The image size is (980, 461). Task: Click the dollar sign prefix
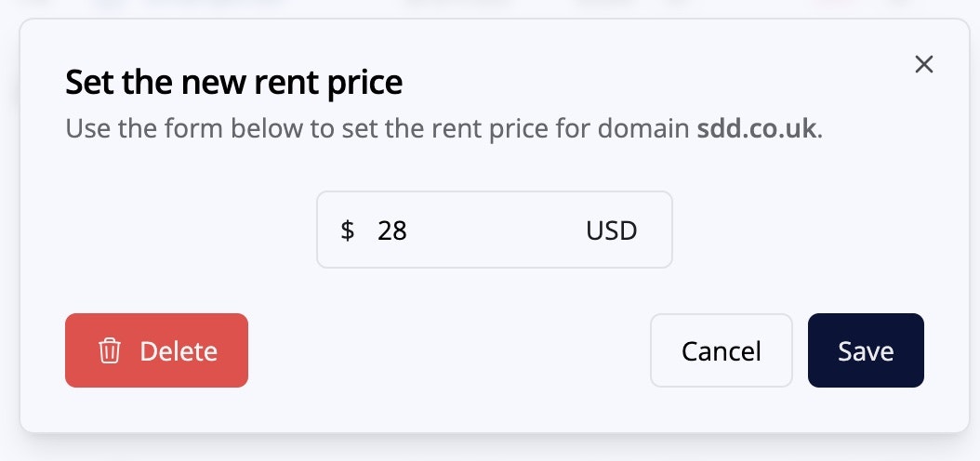348,230
